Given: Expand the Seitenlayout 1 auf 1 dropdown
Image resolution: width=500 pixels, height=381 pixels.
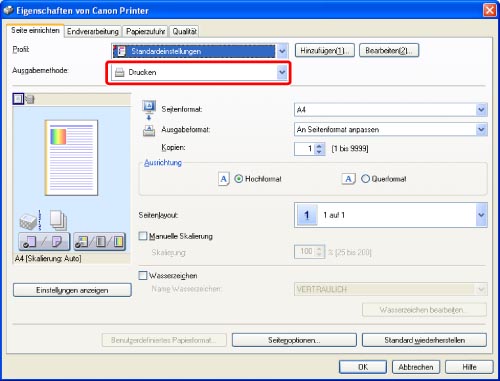Looking at the screenshot, I should tap(391, 215).
